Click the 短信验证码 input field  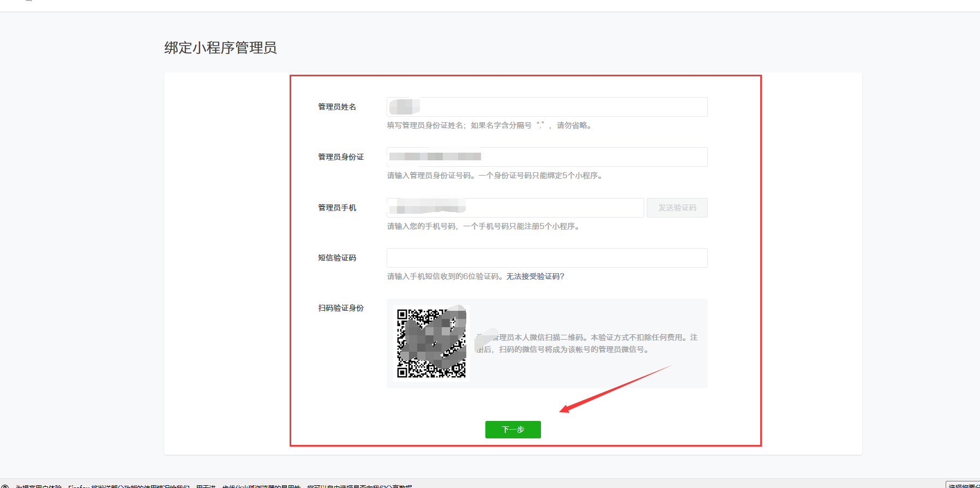(547, 258)
